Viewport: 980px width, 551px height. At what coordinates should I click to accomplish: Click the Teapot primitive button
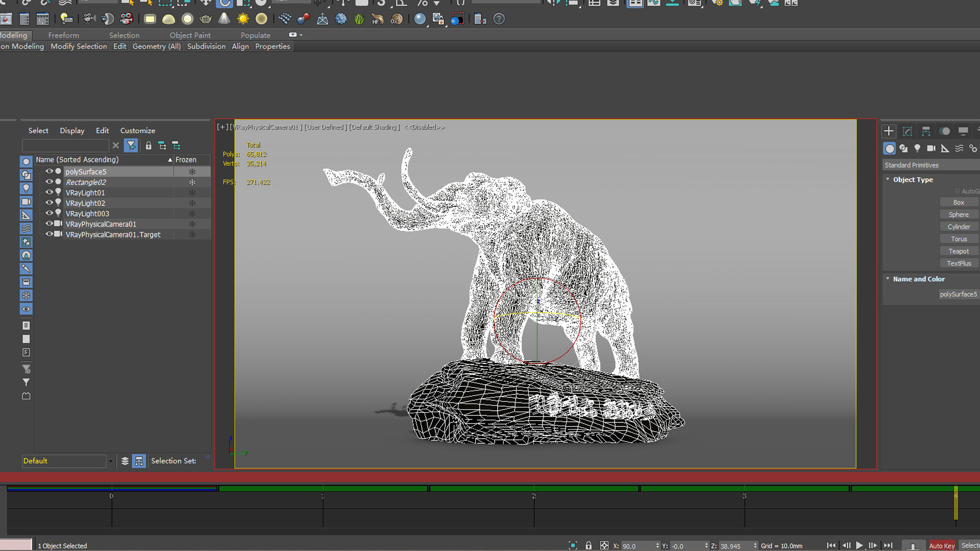pyautogui.click(x=959, y=252)
